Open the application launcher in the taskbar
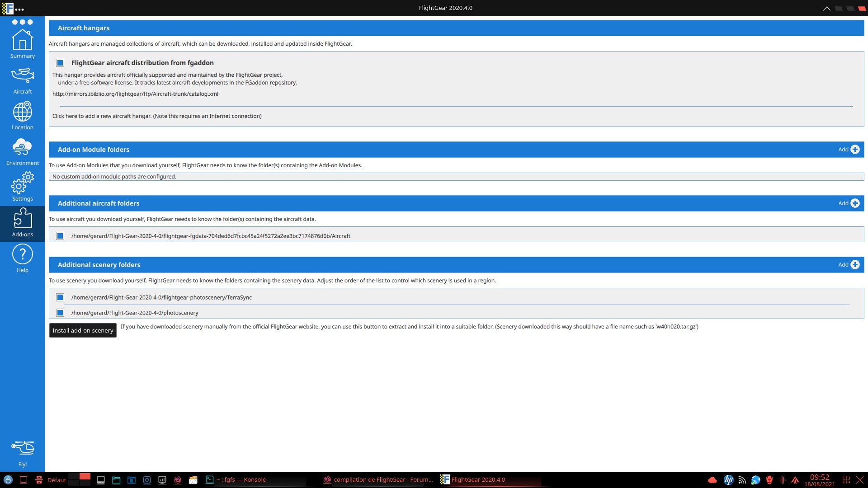Image resolution: width=868 pixels, height=488 pixels. pyautogui.click(x=8, y=480)
